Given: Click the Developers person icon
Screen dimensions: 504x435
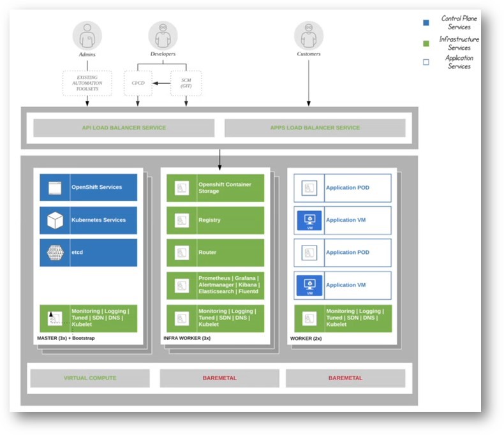Looking at the screenshot, I should tap(163, 35).
